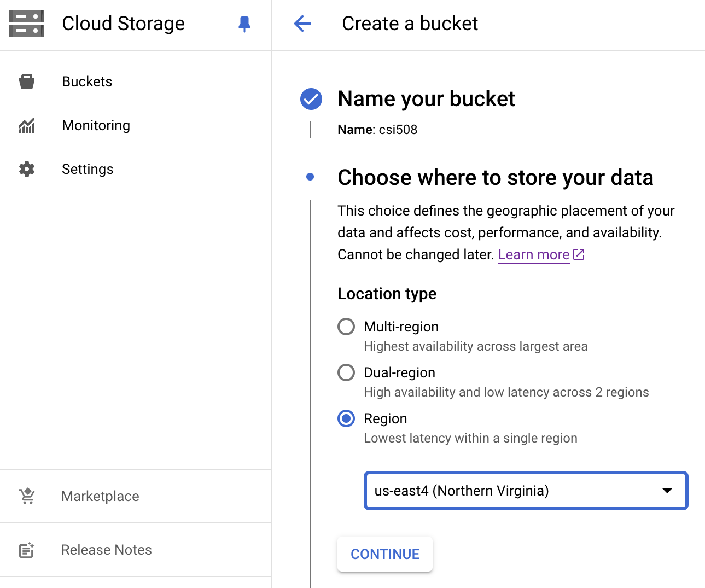Click the Name: csi508 summary text
Viewport: 705px width, 588px height.
pyautogui.click(x=377, y=130)
